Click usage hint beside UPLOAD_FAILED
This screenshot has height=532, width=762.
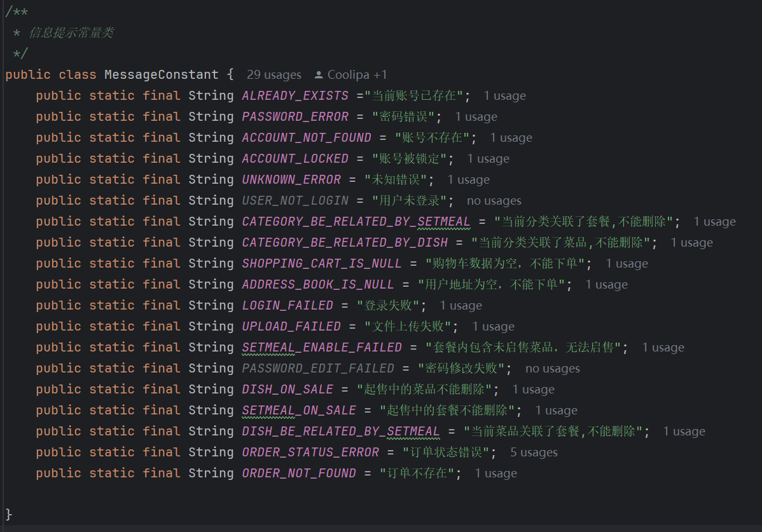[493, 326]
